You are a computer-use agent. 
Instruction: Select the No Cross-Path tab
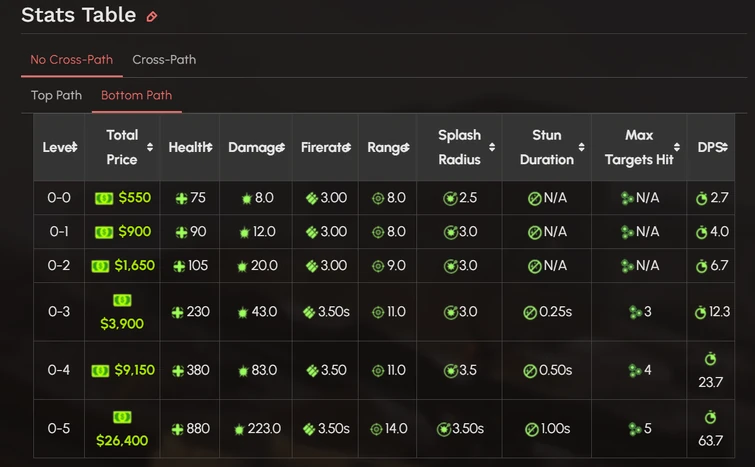point(71,60)
